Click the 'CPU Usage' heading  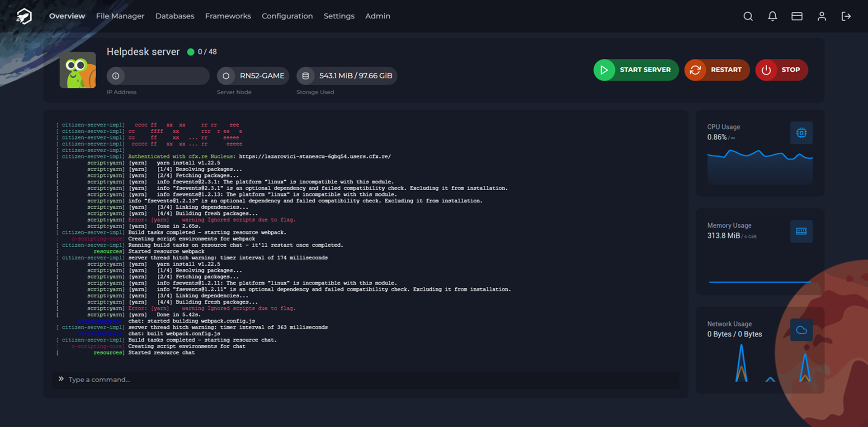pyautogui.click(x=724, y=127)
